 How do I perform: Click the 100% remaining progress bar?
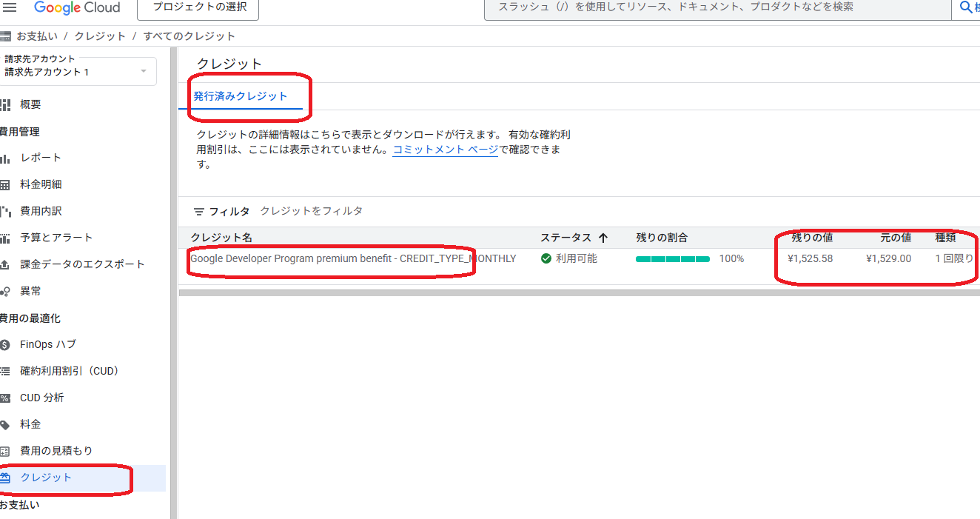coord(672,258)
